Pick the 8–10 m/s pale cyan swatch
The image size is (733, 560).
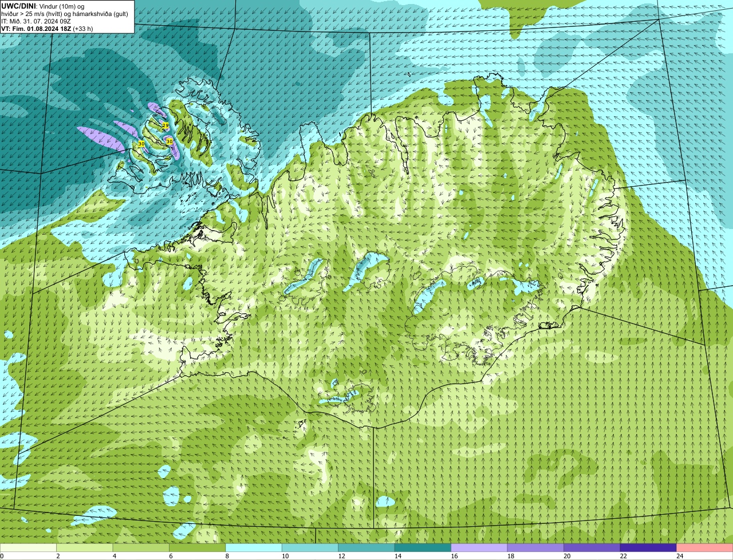254,548
